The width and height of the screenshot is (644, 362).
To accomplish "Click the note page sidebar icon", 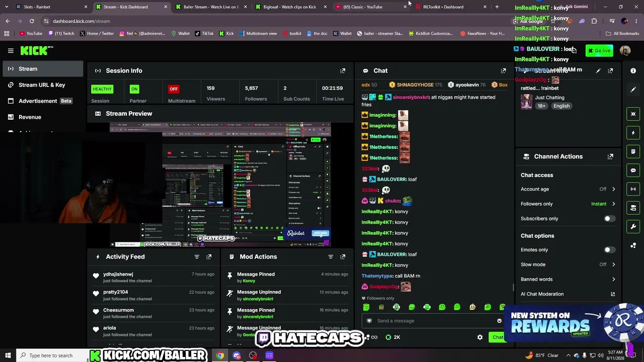I will pos(633,151).
